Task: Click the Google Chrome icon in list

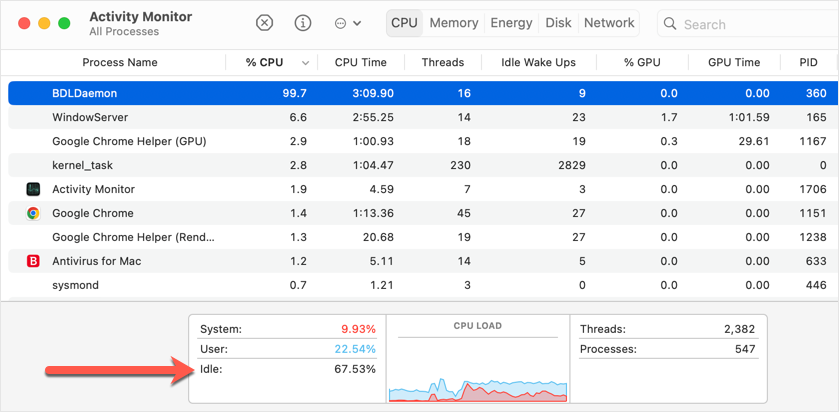Action: 33,213
